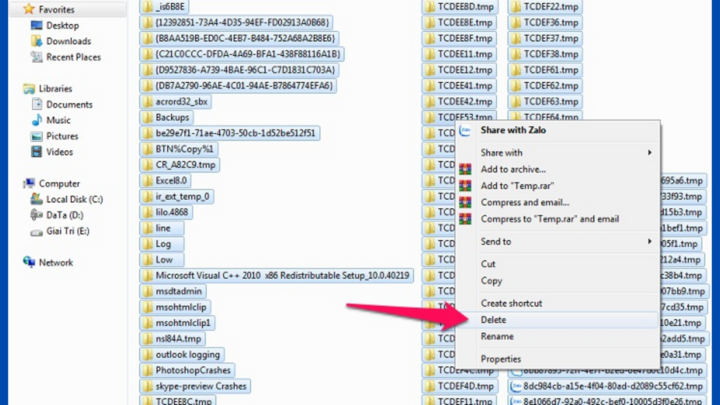Select the Backups folder
This screenshot has height=405, width=720.
click(166, 118)
